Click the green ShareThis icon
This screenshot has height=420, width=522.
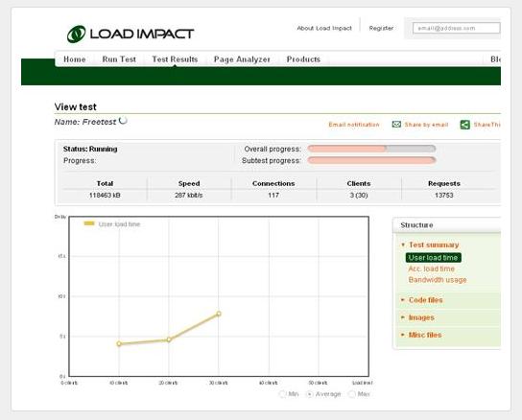(464, 125)
